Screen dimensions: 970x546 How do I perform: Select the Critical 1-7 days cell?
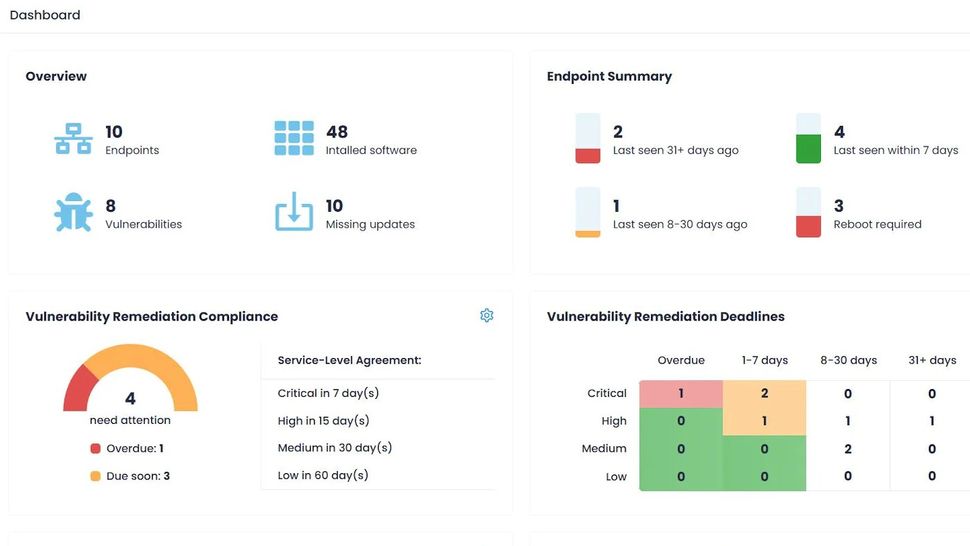click(x=764, y=394)
